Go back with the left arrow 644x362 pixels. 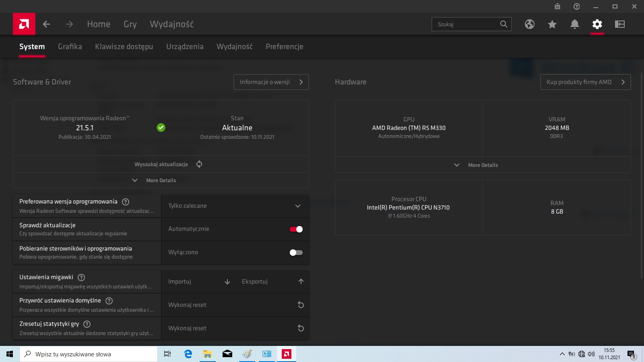point(46,24)
